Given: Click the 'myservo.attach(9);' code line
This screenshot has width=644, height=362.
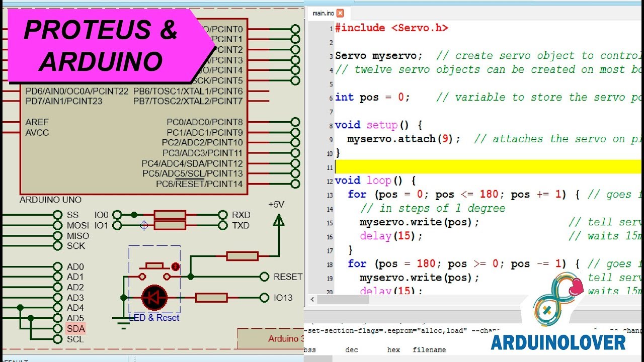Looking at the screenshot, I should pos(404,139).
